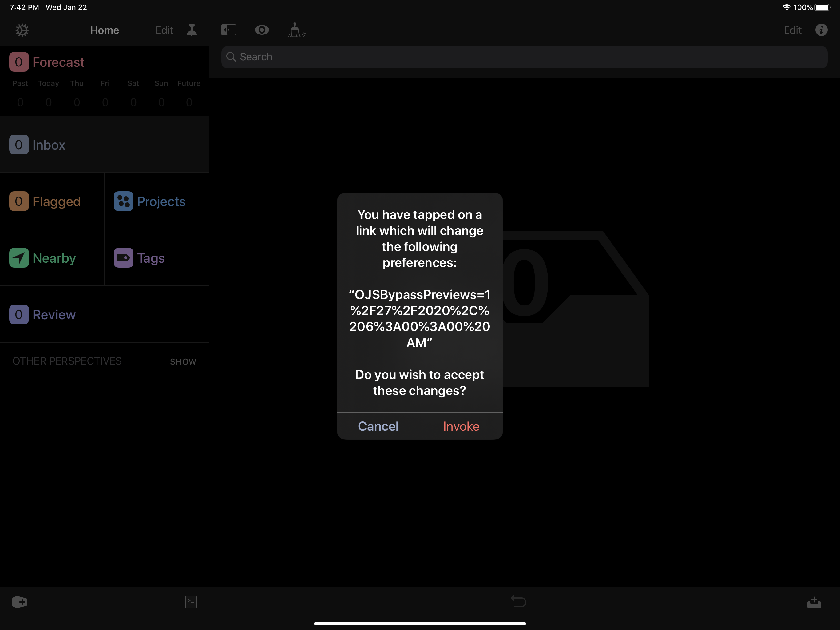Open the Flagged perspective

52,201
